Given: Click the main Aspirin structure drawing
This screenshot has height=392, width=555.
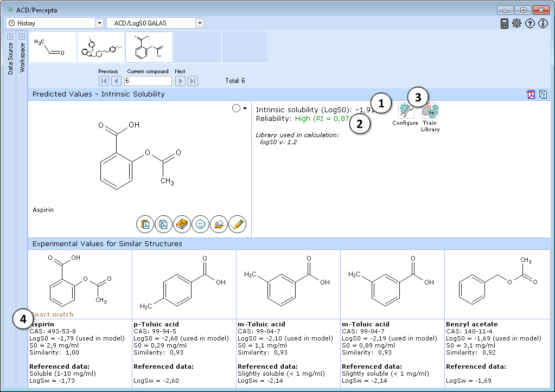Looking at the screenshot, I should pyautogui.click(x=140, y=155).
